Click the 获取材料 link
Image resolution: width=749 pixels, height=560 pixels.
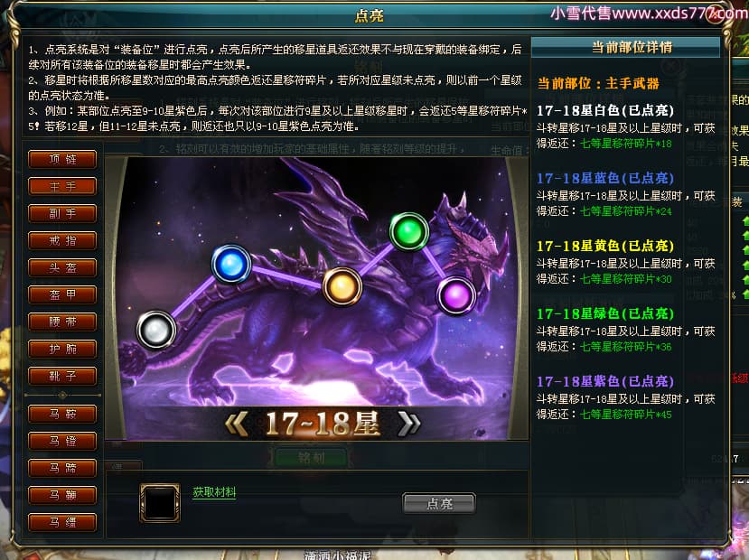pos(214,491)
